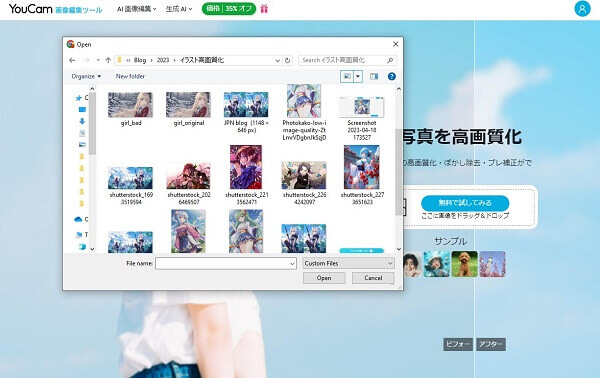Image resolution: width=600 pixels, height=378 pixels.
Task: Click the gift box icon
Action: click(264, 8)
